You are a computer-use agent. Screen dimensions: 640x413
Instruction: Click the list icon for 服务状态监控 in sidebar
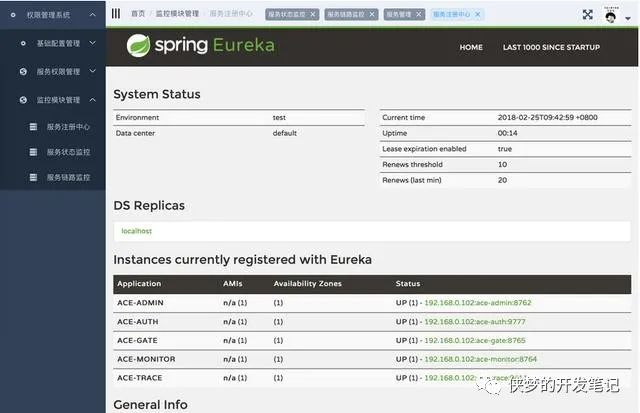[x=33, y=152]
